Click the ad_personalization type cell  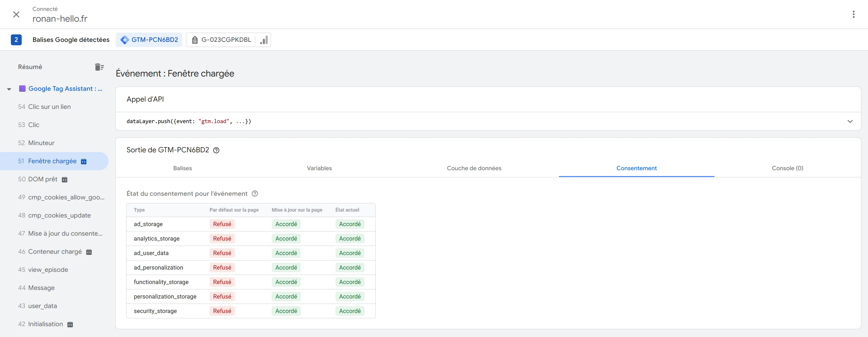click(158, 268)
